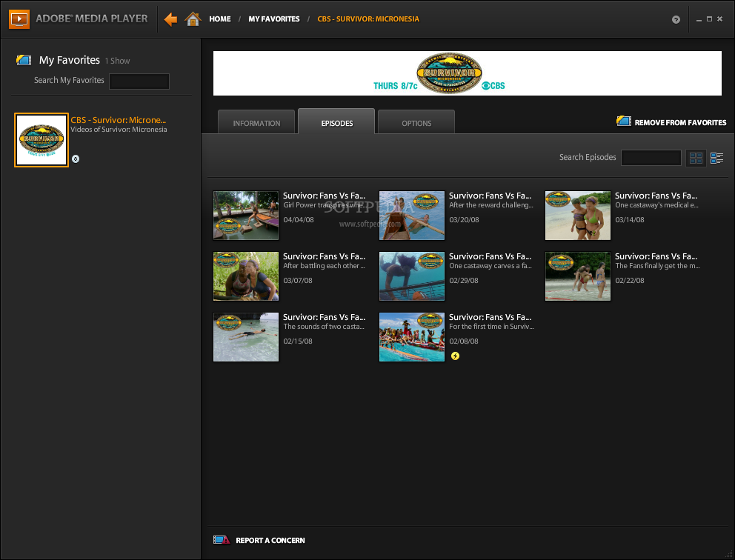Screen dimensions: 735x560
Task: Click 'Videos of Survivor: Micronesia' subtitle
Action: tap(119, 130)
